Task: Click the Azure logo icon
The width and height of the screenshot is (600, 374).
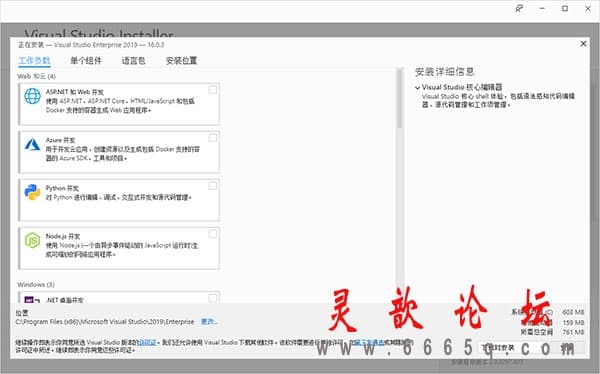Action: click(x=33, y=144)
